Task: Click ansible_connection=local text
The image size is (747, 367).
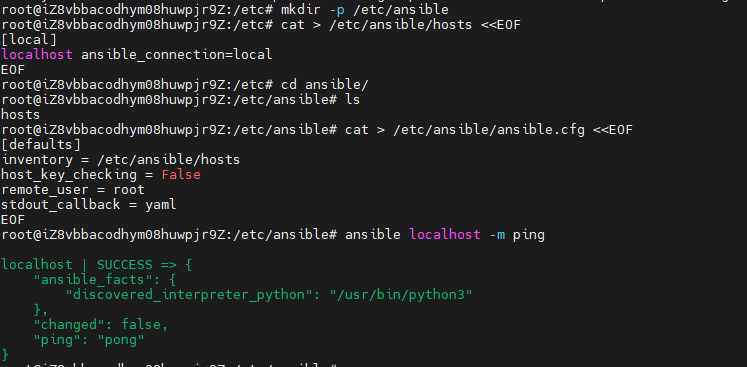Action: [x=177, y=54]
